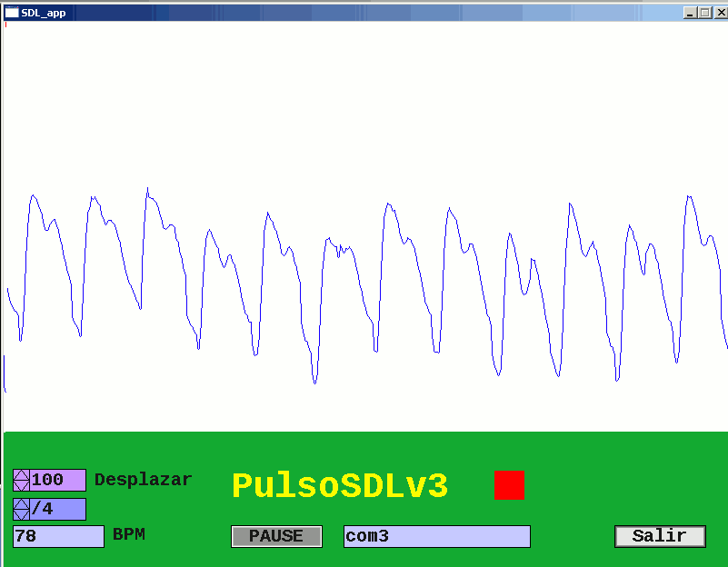Close the SDL_app window
Image resolution: width=728 pixels, height=567 pixels.
coord(721,13)
